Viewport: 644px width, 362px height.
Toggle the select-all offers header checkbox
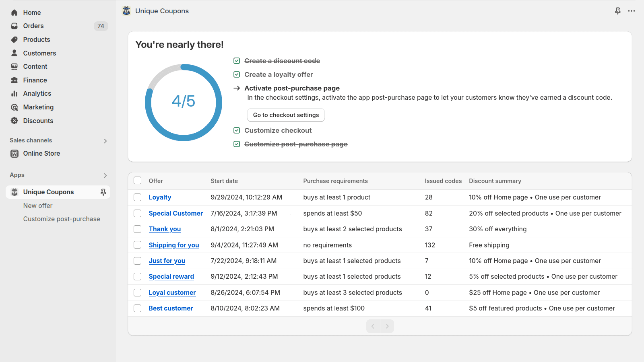[138, 181]
